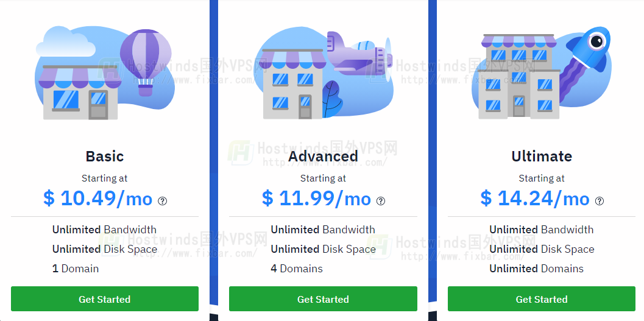Select the Ultimate plan title
This screenshot has height=321, width=644.
(x=542, y=157)
